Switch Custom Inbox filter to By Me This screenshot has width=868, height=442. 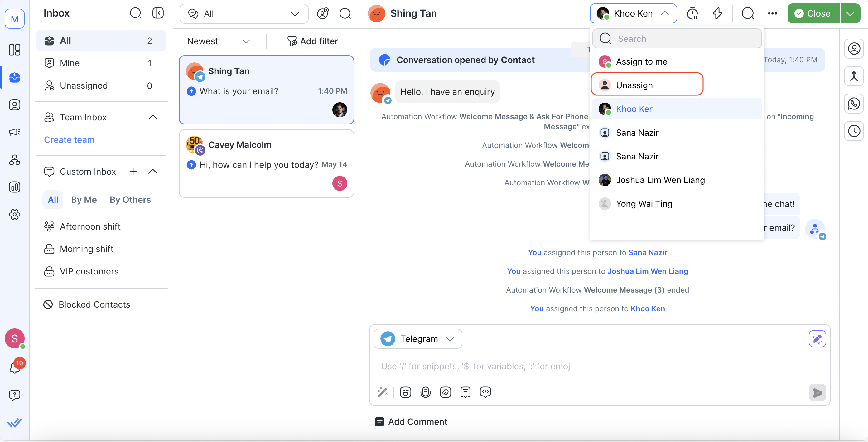[x=84, y=200]
